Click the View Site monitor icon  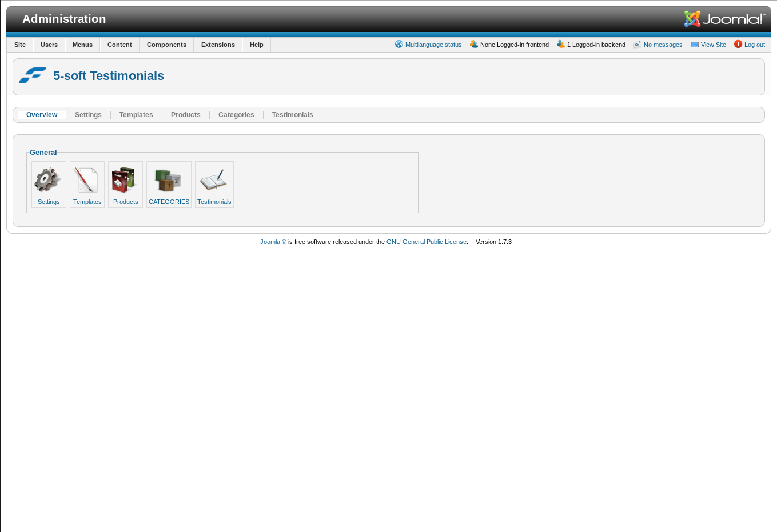(695, 45)
